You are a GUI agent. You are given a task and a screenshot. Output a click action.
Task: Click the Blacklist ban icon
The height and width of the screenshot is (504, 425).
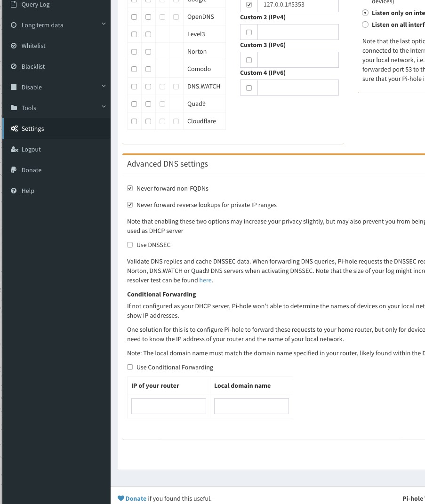click(14, 66)
